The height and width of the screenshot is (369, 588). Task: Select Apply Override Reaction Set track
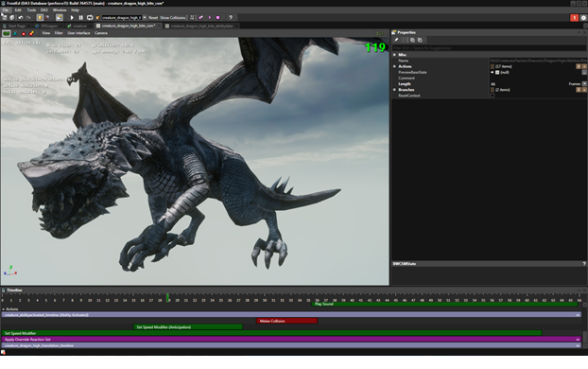tap(291, 340)
